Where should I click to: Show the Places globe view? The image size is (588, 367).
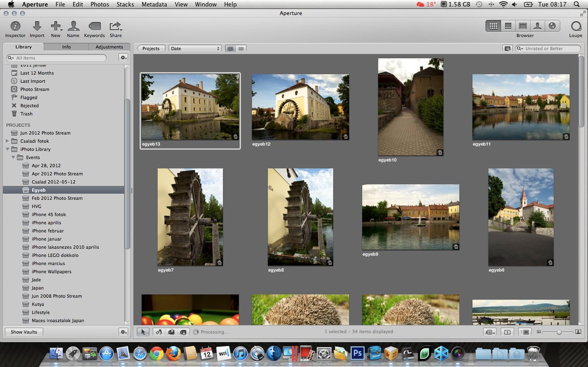552,26
